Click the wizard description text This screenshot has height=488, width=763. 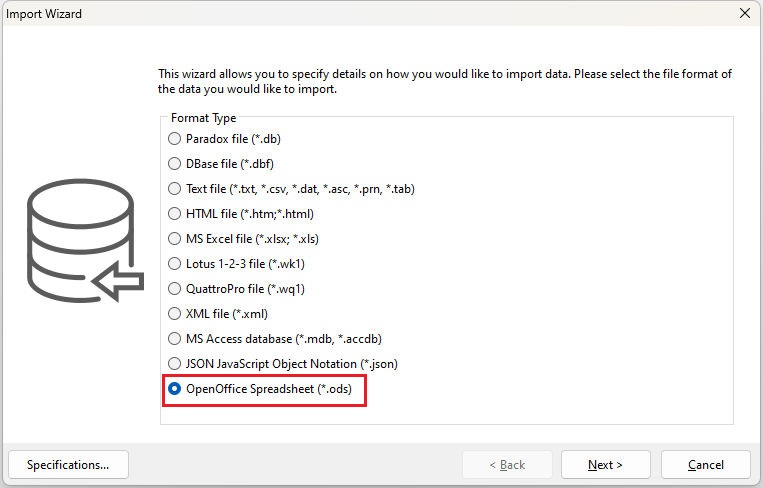[x=445, y=81]
